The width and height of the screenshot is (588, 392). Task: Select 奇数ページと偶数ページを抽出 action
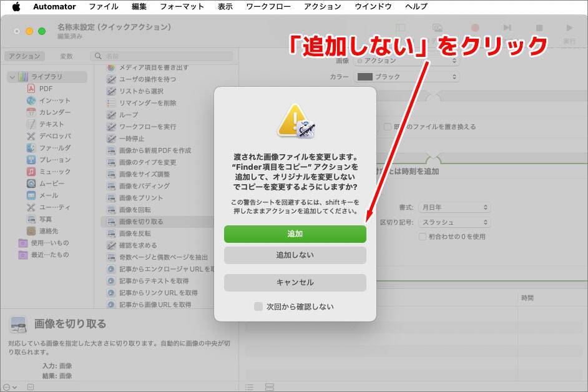[163, 257]
